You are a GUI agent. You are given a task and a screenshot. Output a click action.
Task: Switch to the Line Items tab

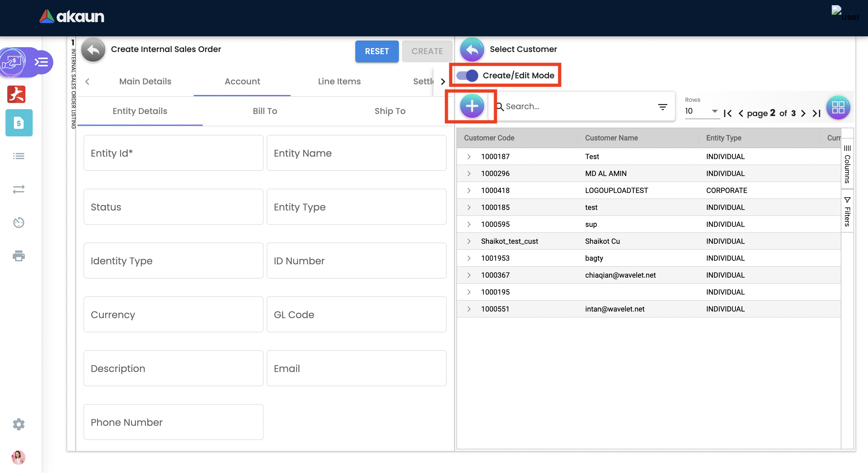pyautogui.click(x=339, y=81)
